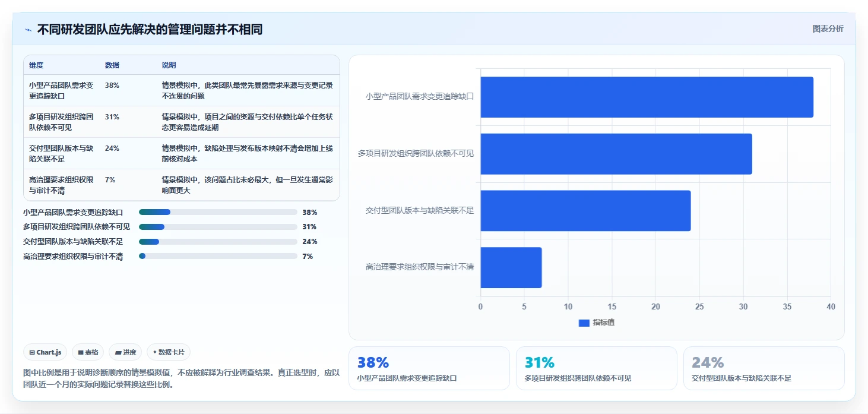Click the 数据 table column header
The height and width of the screenshot is (414, 868).
pos(112,65)
